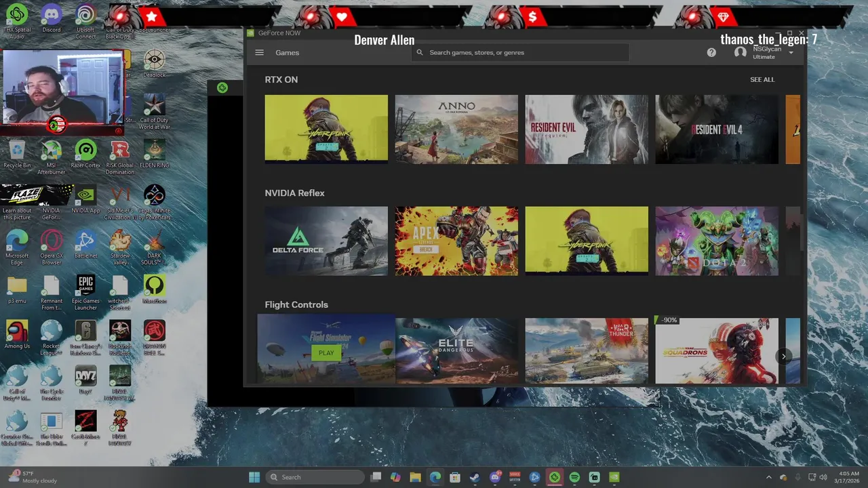Open the p3 emu folder
This screenshot has height=488, width=868.
pos(17,289)
